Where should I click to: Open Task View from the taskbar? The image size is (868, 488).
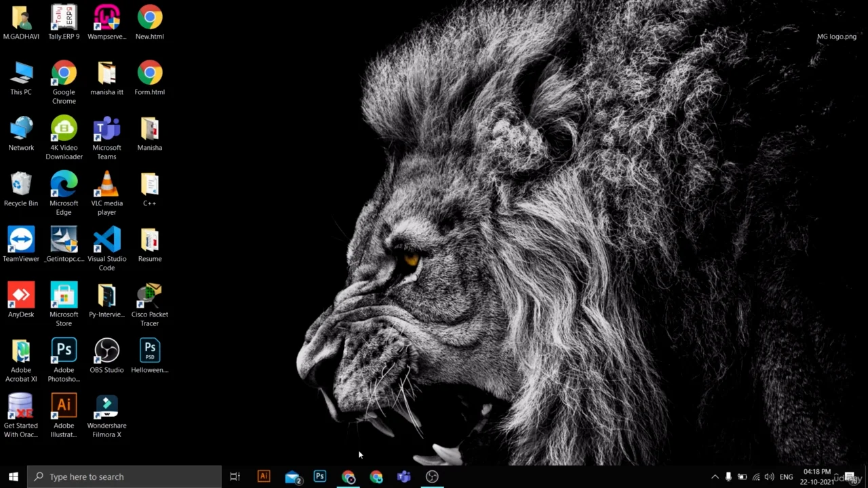pos(235,476)
